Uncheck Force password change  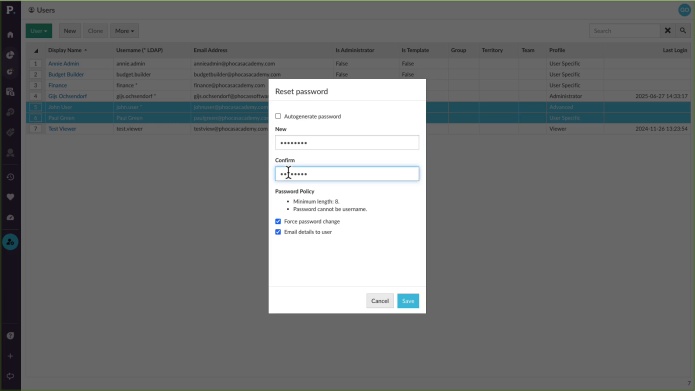click(x=278, y=221)
